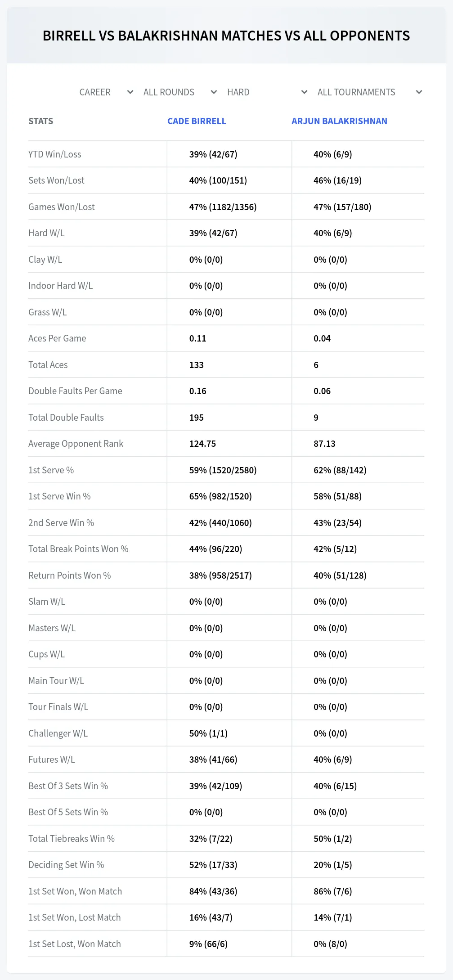Open the ALL TOURNAMENTS dropdown
The height and width of the screenshot is (980, 453).
(x=370, y=92)
